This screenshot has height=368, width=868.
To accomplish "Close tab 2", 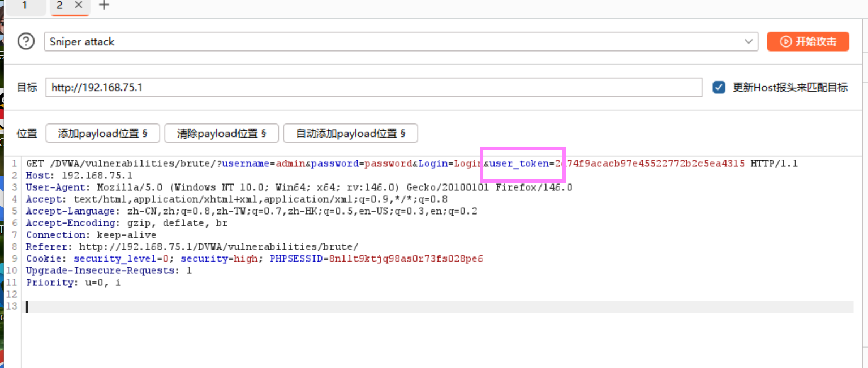I will click(x=79, y=5).
